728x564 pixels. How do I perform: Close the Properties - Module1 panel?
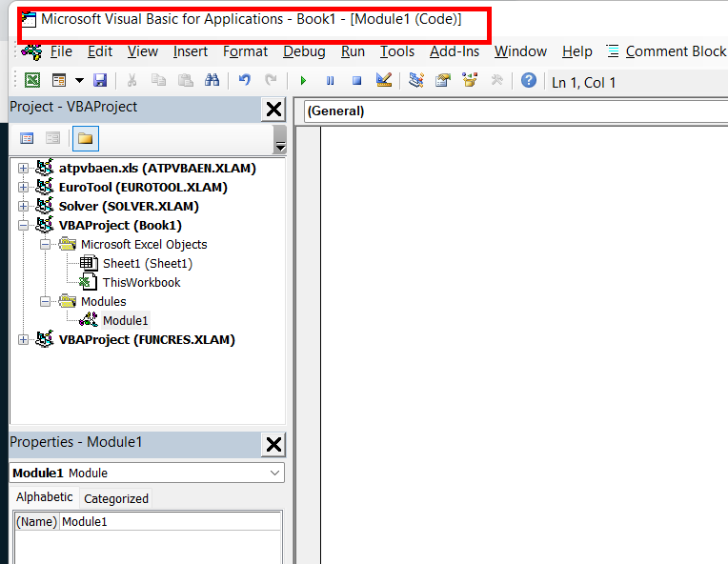click(x=273, y=445)
